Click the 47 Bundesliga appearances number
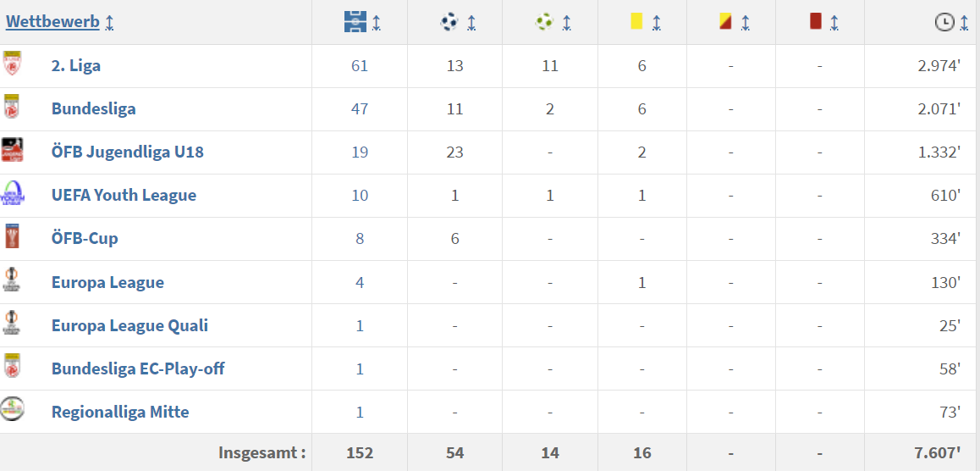This screenshot has width=980, height=471. click(360, 108)
